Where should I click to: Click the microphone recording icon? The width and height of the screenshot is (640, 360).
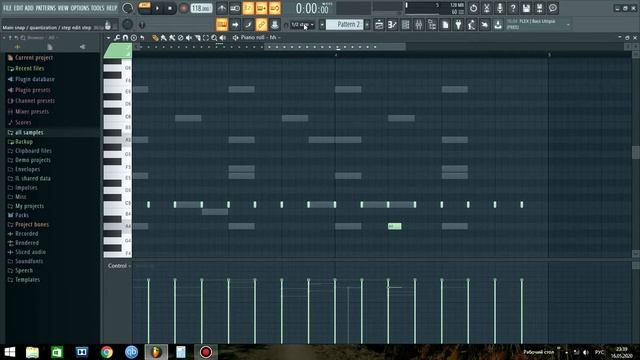[500, 8]
